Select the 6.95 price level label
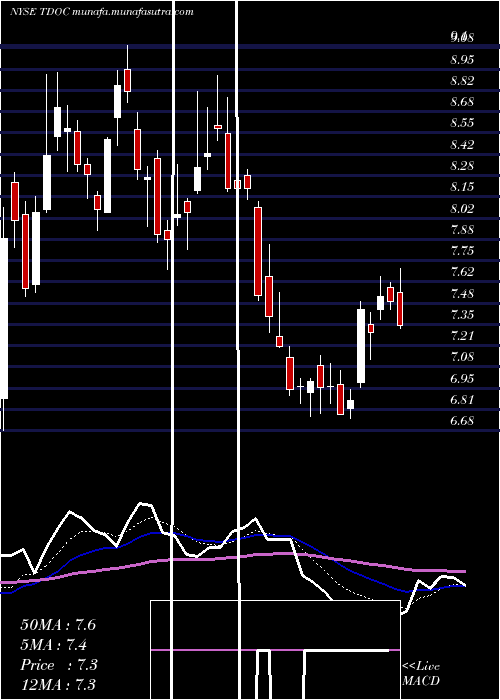Screen dimensions: 500x700 tap(462, 379)
